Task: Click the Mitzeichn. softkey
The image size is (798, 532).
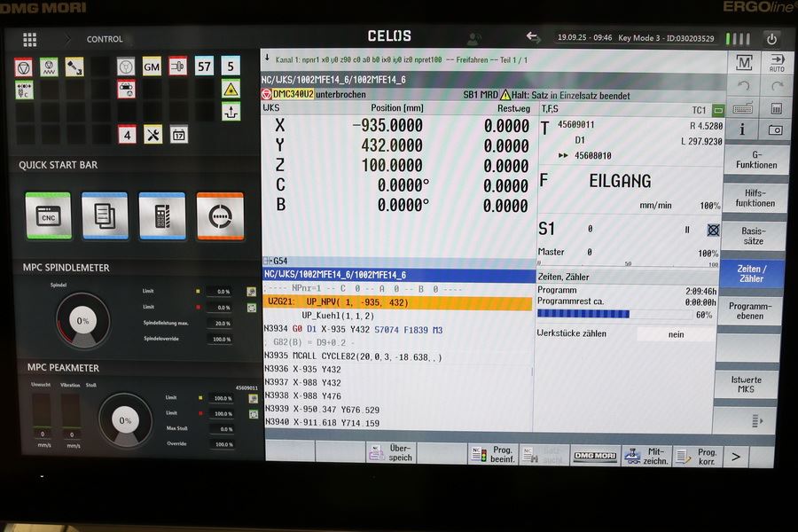Action: 647,456
